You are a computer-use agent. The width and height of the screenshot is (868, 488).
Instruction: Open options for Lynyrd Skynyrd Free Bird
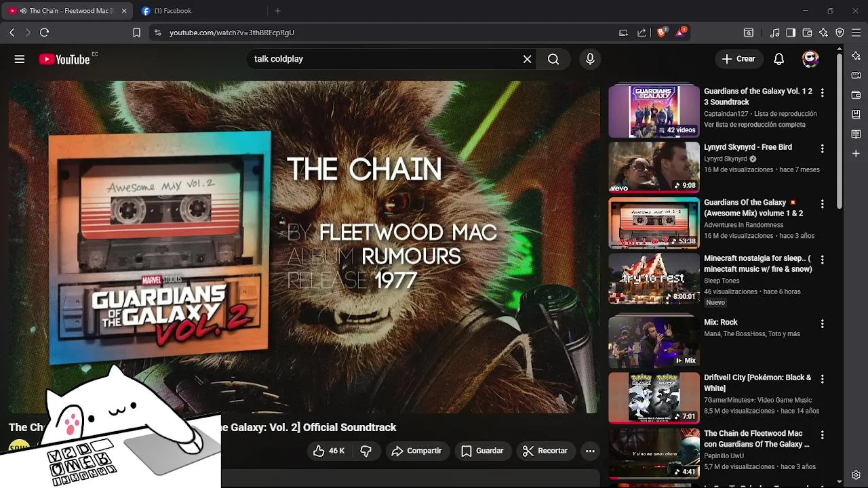click(x=823, y=148)
